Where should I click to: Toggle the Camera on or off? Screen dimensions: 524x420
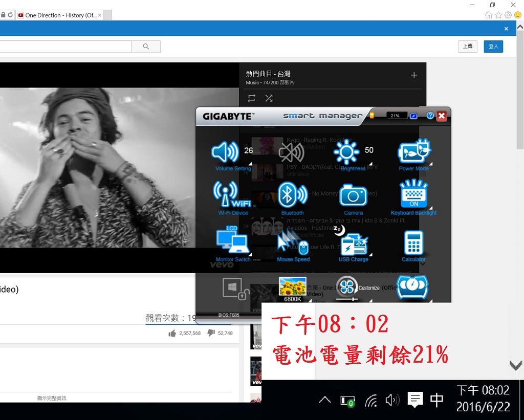tap(353, 195)
